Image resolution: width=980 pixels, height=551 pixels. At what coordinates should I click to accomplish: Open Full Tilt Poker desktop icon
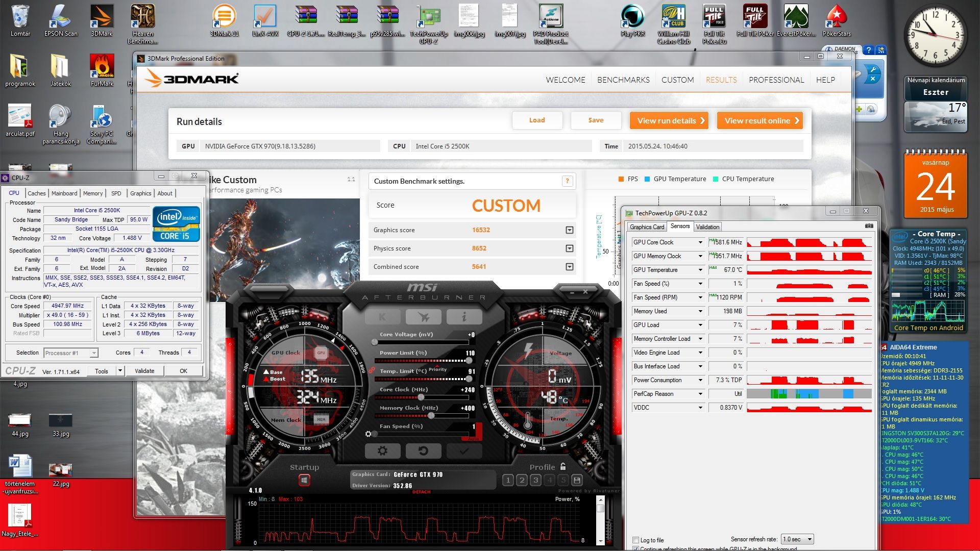(755, 21)
